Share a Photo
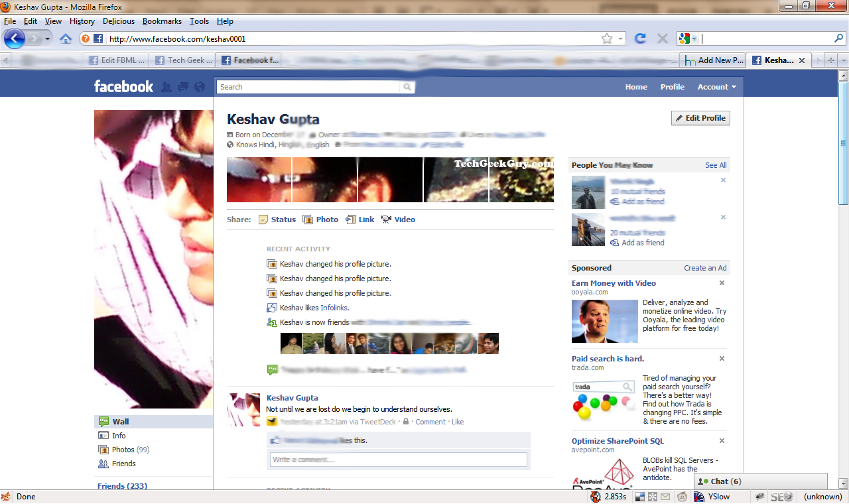The image size is (849, 504). (x=320, y=220)
